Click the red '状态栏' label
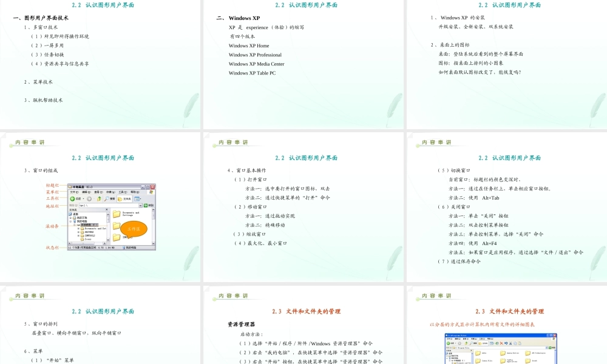Image resolution: width=607 pixels, height=364 pixels. point(52,248)
